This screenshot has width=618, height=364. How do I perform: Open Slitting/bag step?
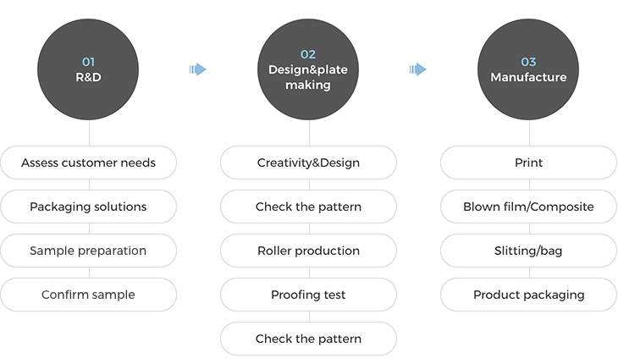coord(528,251)
